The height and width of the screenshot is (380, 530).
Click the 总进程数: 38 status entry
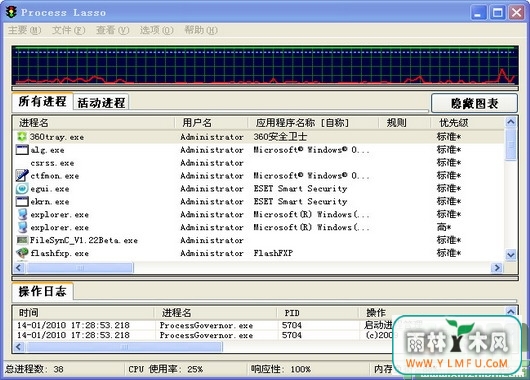click(34, 369)
